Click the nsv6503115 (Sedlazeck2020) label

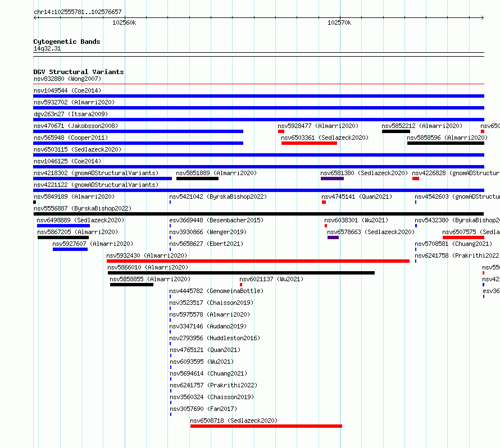(78, 149)
